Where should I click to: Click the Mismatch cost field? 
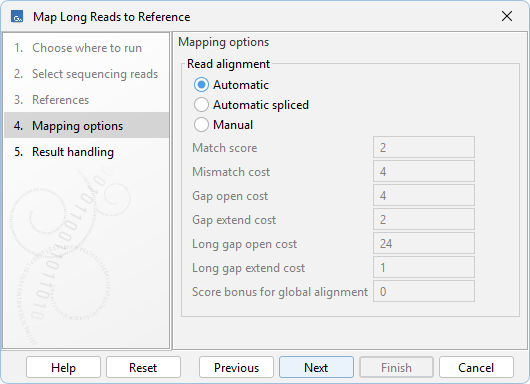(x=424, y=171)
